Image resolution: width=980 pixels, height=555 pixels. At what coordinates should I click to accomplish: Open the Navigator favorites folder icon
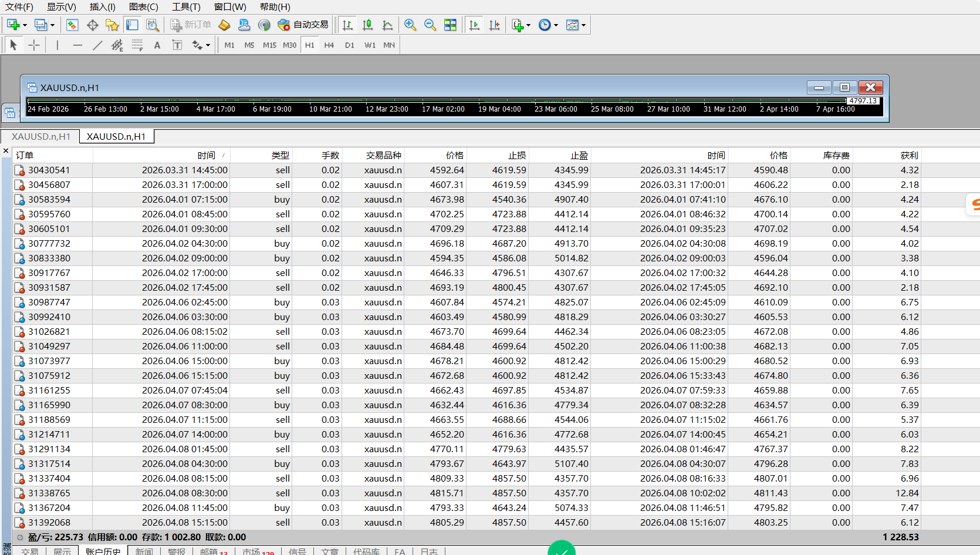click(x=112, y=25)
